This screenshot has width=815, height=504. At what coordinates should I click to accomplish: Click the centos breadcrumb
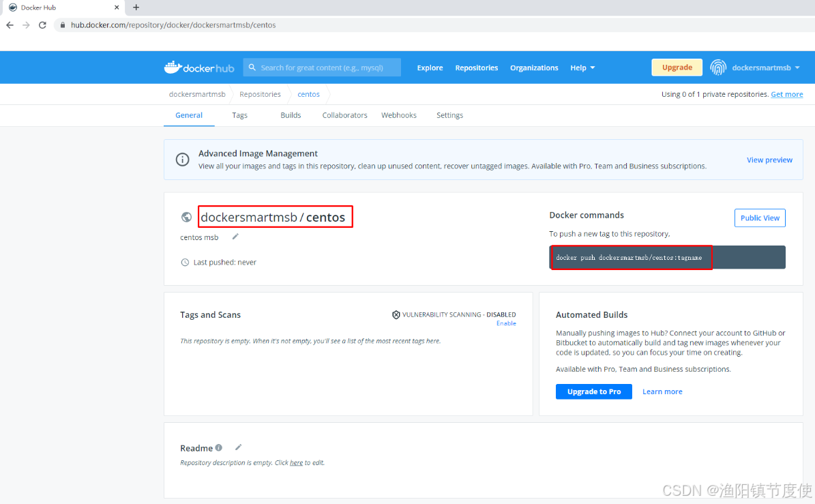coord(308,94)
